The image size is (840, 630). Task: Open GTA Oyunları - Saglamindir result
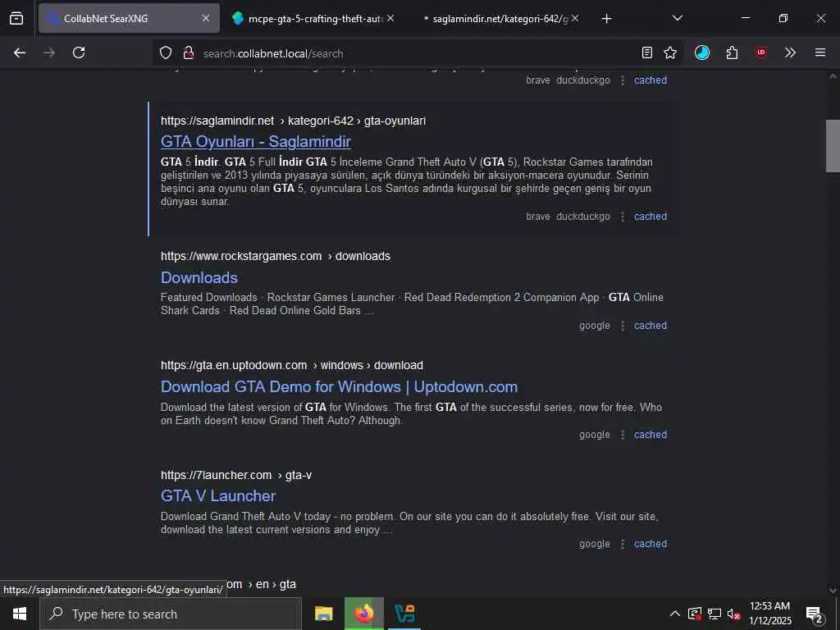(256, 141)
